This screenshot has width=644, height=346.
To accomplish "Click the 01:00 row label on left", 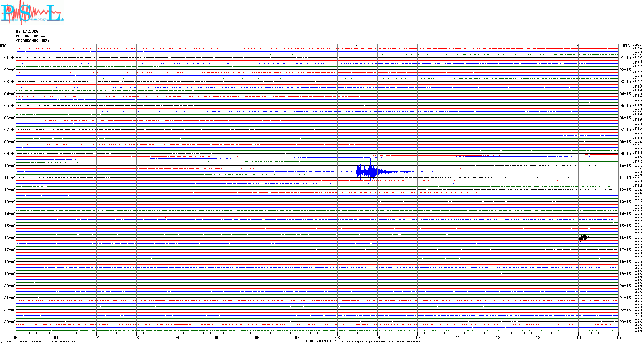I will point(10,58).
